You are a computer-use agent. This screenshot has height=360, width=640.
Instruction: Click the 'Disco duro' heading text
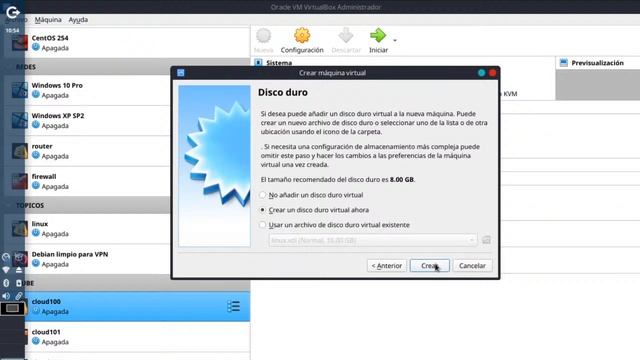click(x=282, y=92)
